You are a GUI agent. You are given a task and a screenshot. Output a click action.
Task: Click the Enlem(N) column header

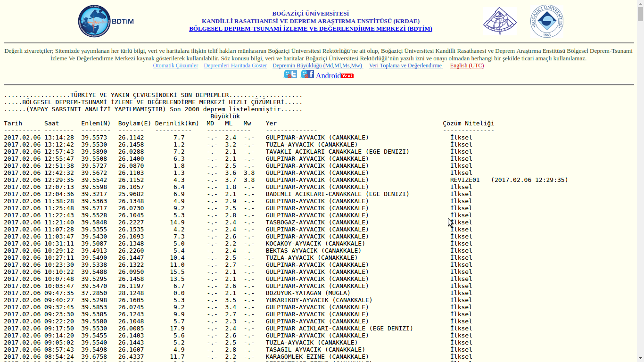pyautogui.click(x=96, y=123)
